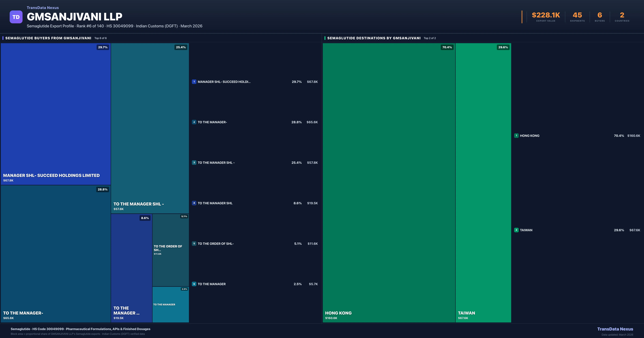Screen dimensions: 644x338
Task: Click the smallest TO THE MANAGER 2.5% block
Action: click(171, 304)
